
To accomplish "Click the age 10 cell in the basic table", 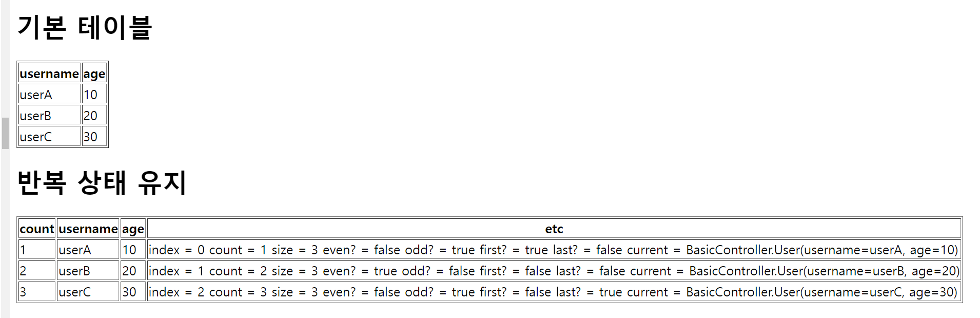I will pos(94,95).
